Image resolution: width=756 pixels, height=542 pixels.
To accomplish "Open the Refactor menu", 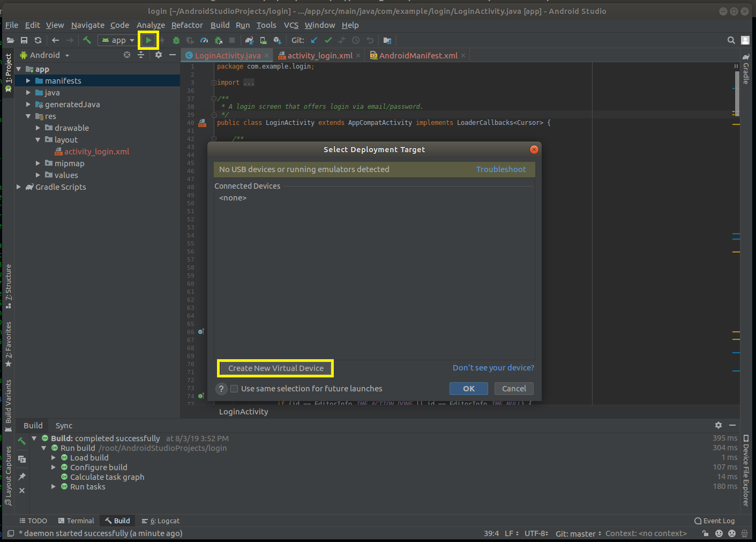I will [x=187, y=25].
